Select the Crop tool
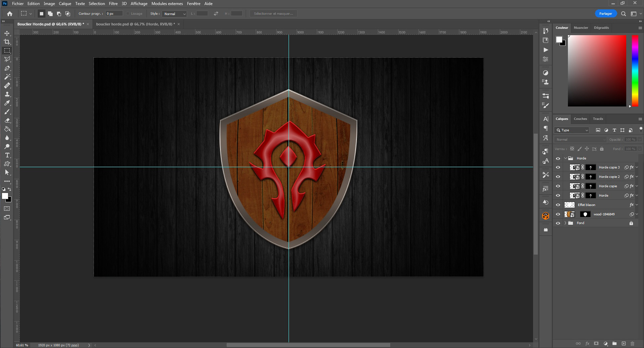The width and height of the screenshot is (644, 348). pos(7,42)
